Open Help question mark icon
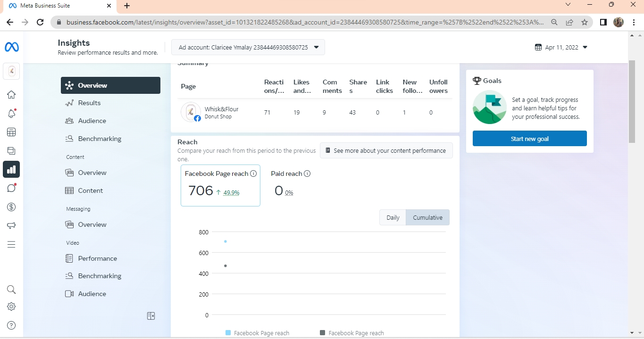The height and width of the screenshot is (339, 644). 11,325
